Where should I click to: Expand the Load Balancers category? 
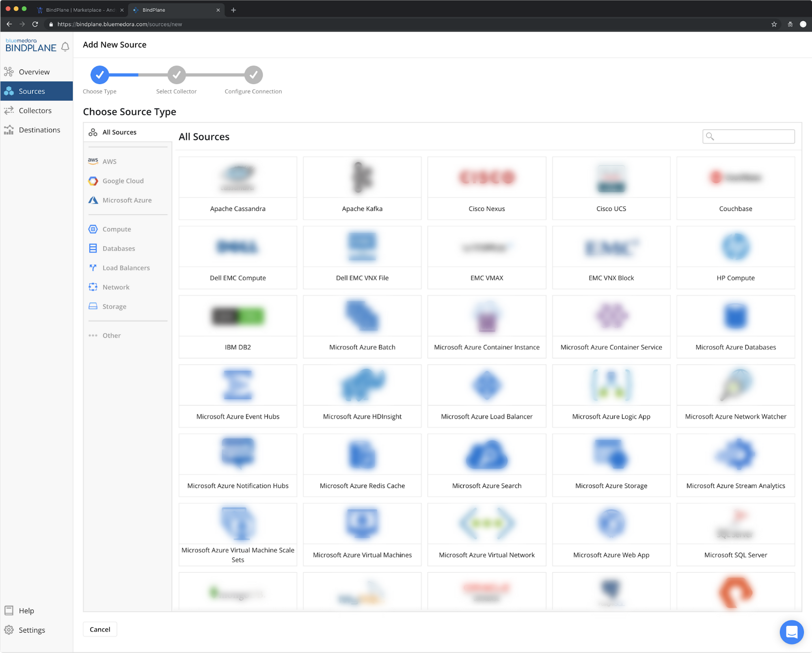126,267
